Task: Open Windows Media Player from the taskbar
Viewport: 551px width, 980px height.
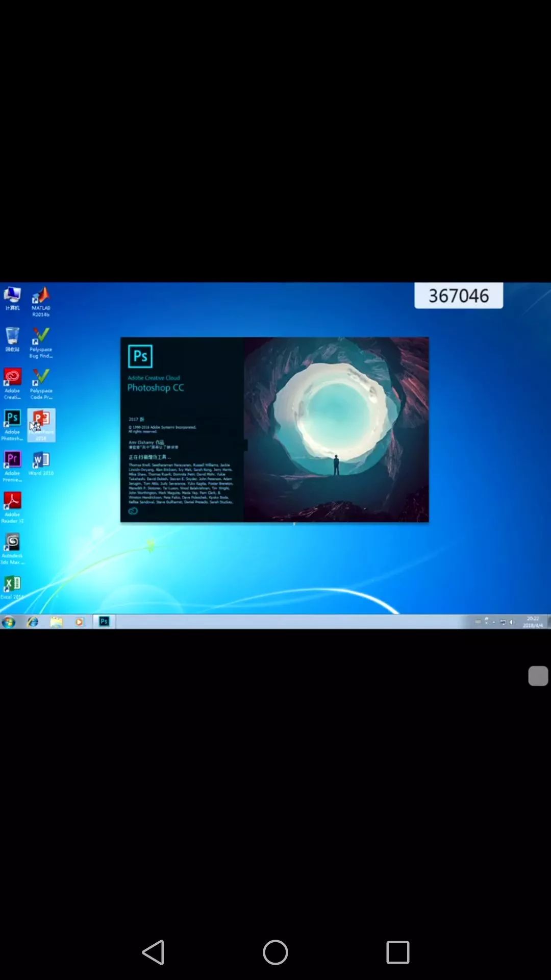Action: [x=79, y=622]
